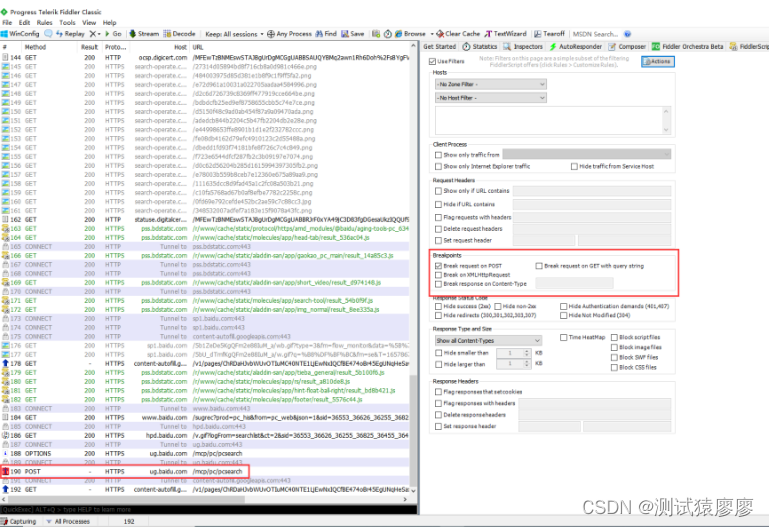Toggle the Use Filters checkbox

(x=432, y=61)
